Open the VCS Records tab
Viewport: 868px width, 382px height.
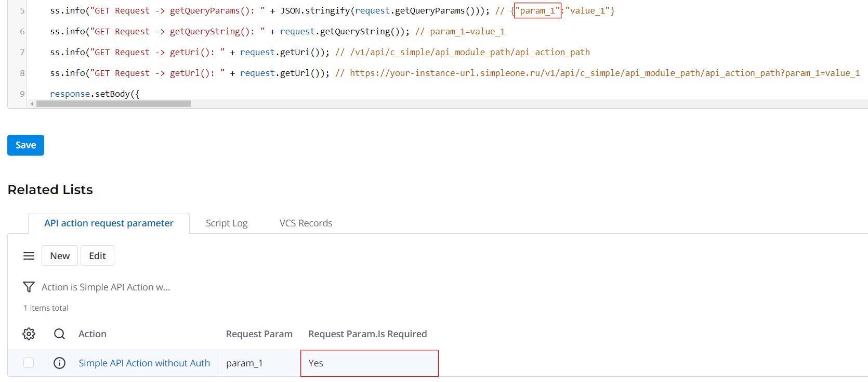(306, 223)
